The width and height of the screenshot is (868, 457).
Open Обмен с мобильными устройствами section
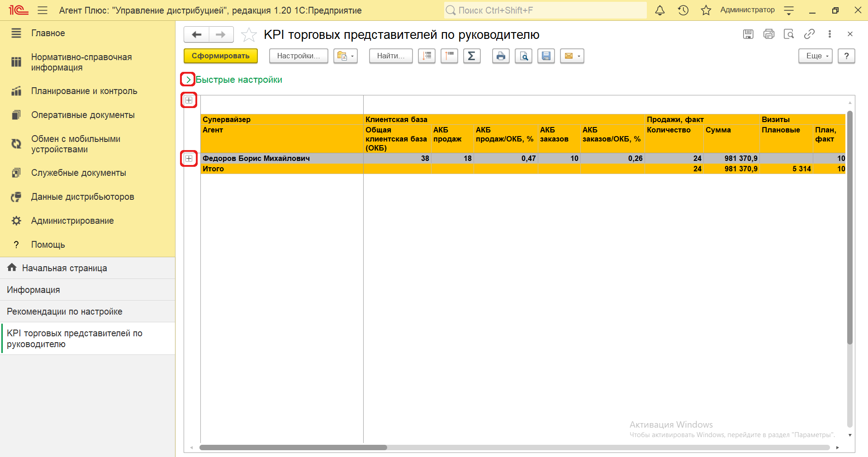tap(87, 144)
